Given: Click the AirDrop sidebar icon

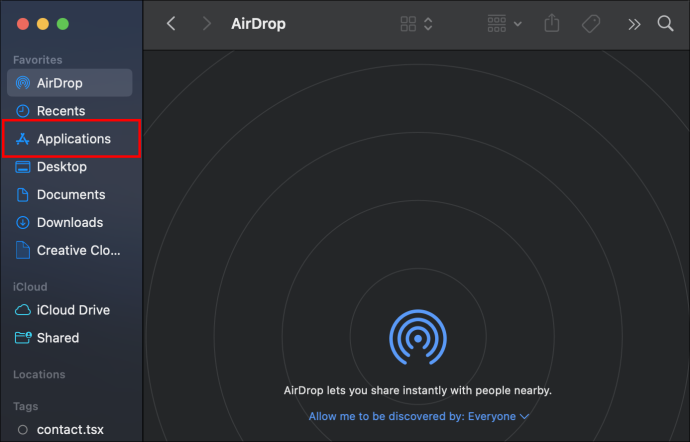Looking at the screenshot, I should 22,83.
